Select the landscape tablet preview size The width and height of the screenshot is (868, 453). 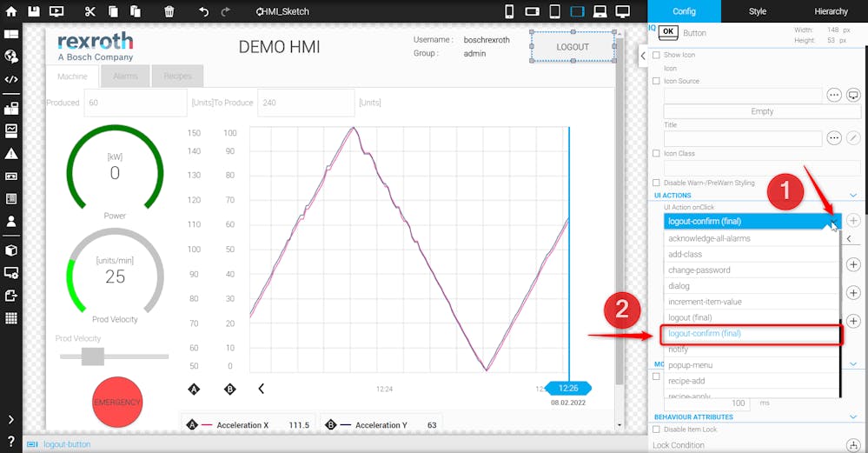point(577,11)
